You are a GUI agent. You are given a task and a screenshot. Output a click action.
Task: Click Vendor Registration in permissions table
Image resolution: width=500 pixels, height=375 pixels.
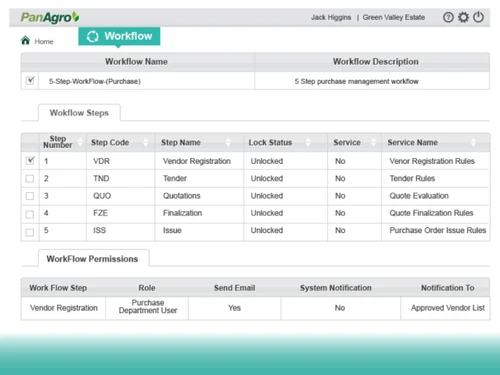point(64,308)
